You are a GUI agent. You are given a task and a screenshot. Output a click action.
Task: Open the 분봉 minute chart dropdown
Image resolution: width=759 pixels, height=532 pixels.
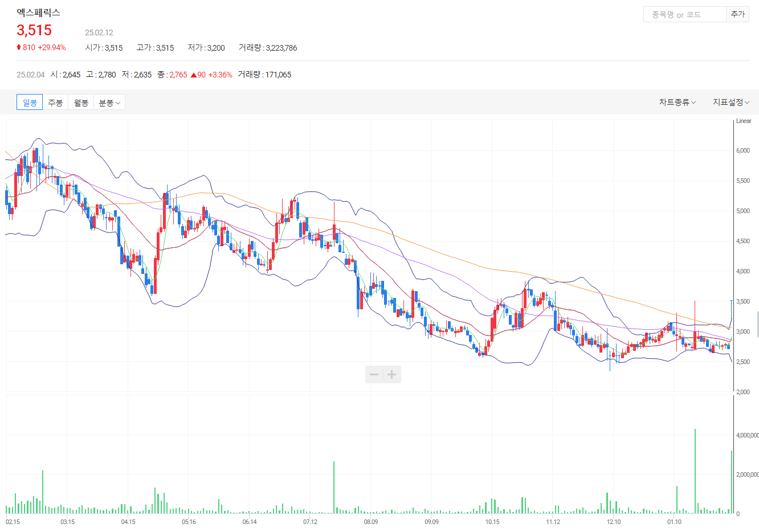109,103
